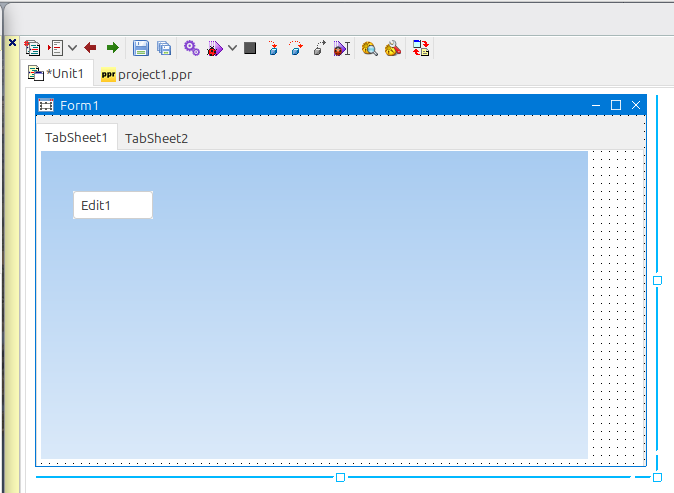Click the Edit1 input field
This screenshot has width=674, height=493.
(113, 205)
